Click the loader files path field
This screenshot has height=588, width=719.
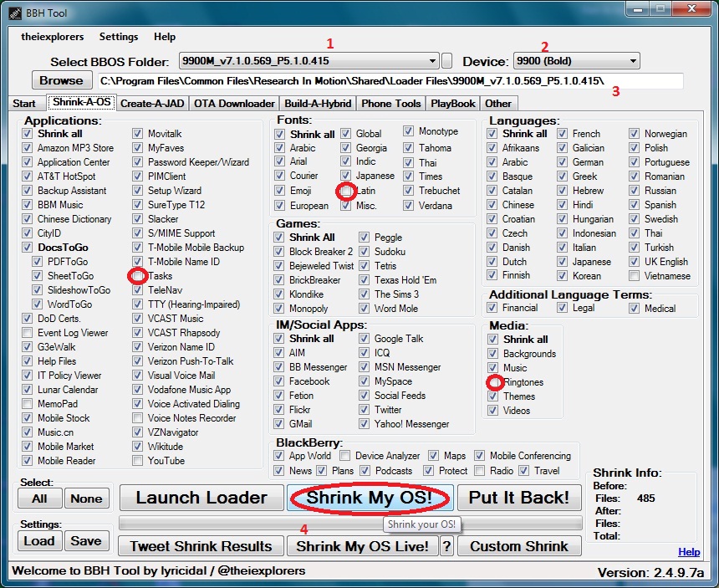(x=390, y=81)
